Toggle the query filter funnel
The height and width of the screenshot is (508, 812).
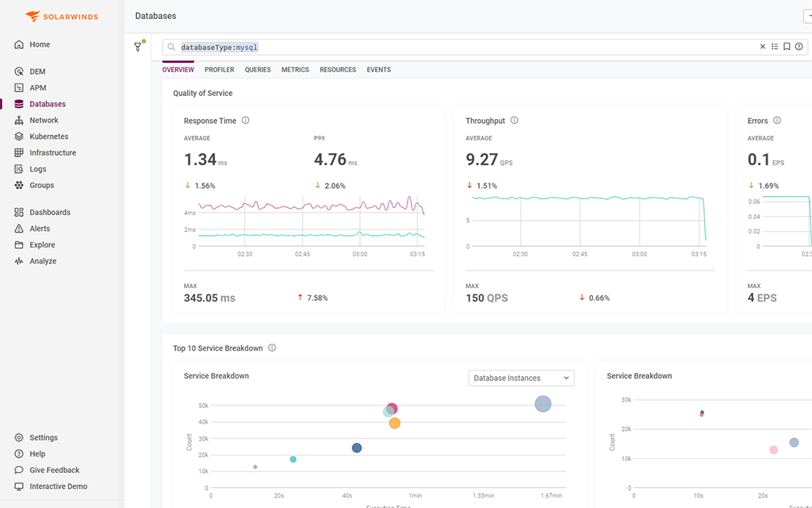pos(138,46)
